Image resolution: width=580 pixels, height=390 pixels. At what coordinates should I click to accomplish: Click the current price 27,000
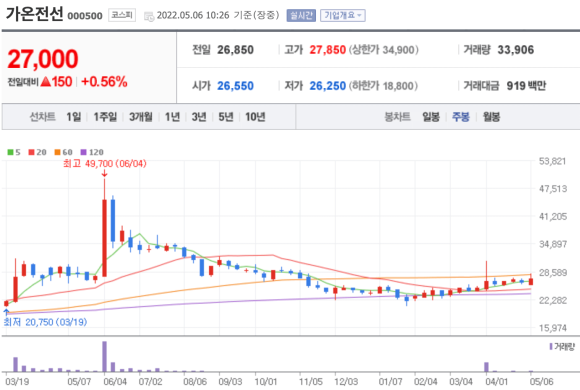(43, 59)
